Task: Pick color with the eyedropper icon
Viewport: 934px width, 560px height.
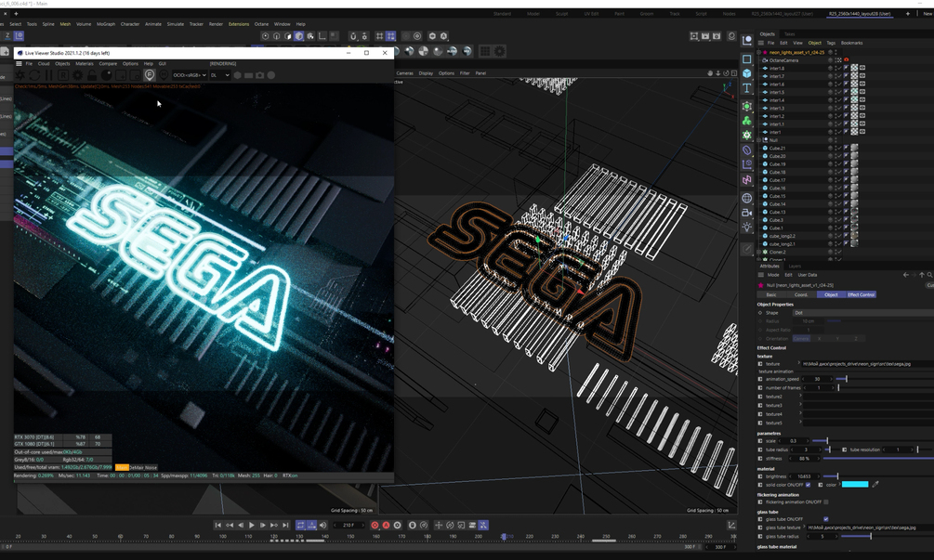Action: click(875, 485)
